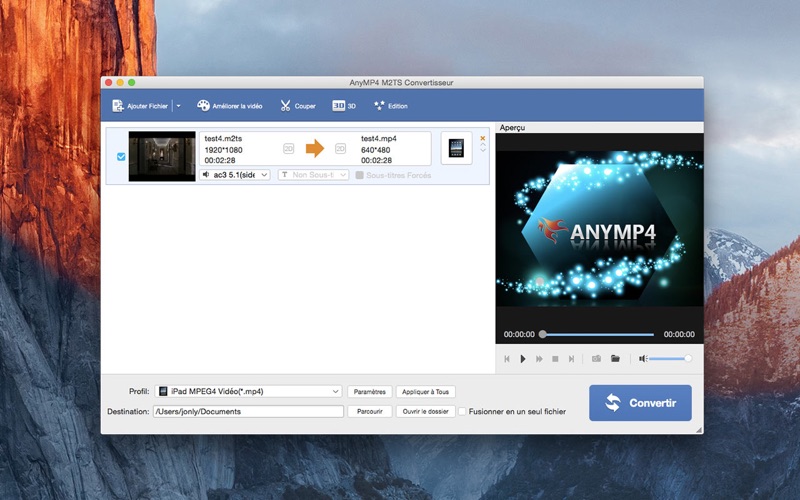The height and width of the screenshot is (500, 800).
Task: Click the Paramètres button
Action: click(369, 392)
